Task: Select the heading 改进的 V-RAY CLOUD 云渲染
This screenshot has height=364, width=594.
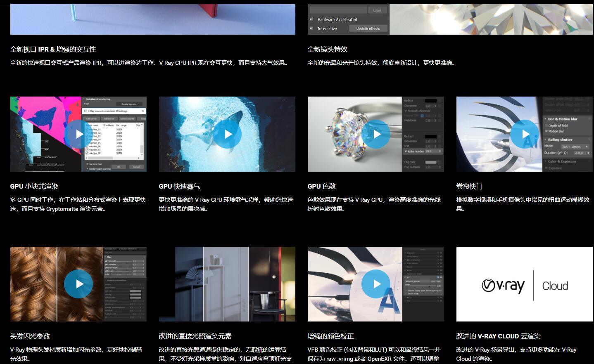Action: click(x=499, y=336)
